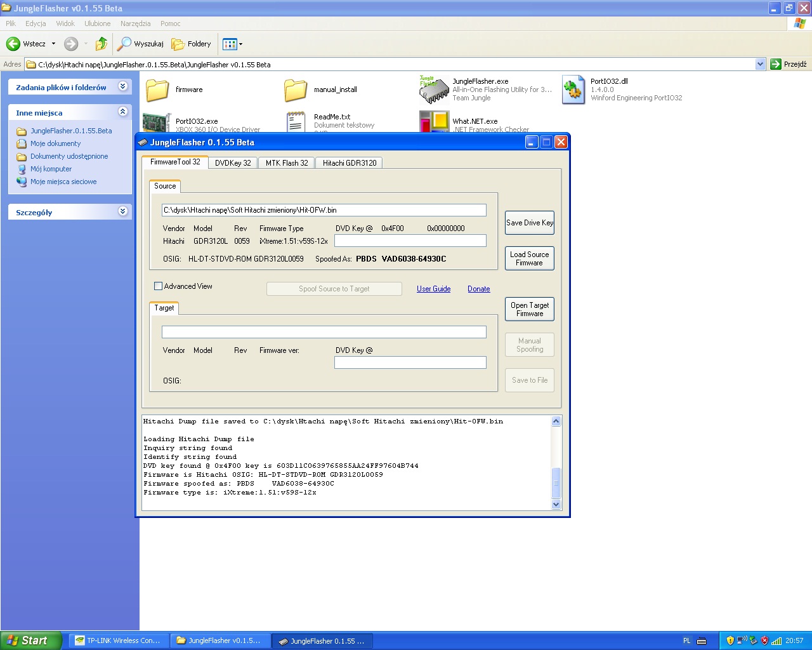Click the source DVD Key field
This screenshot has width=812, height=650.
pyautogui.click(x=410, y=241)
